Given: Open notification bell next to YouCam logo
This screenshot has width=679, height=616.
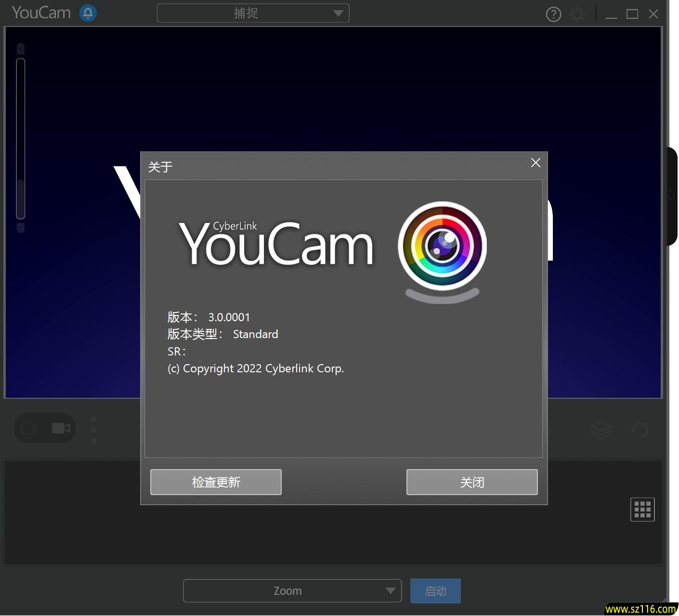Looking at the screenshot, I should [87, 13].
